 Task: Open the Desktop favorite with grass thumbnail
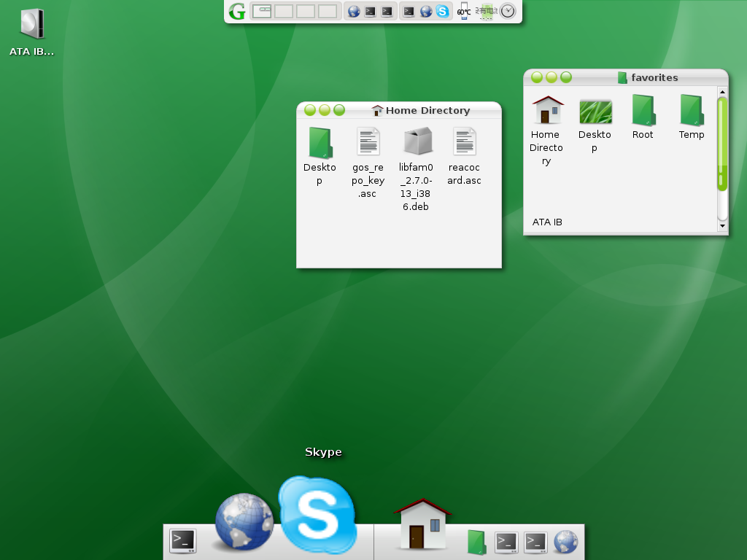595,125
